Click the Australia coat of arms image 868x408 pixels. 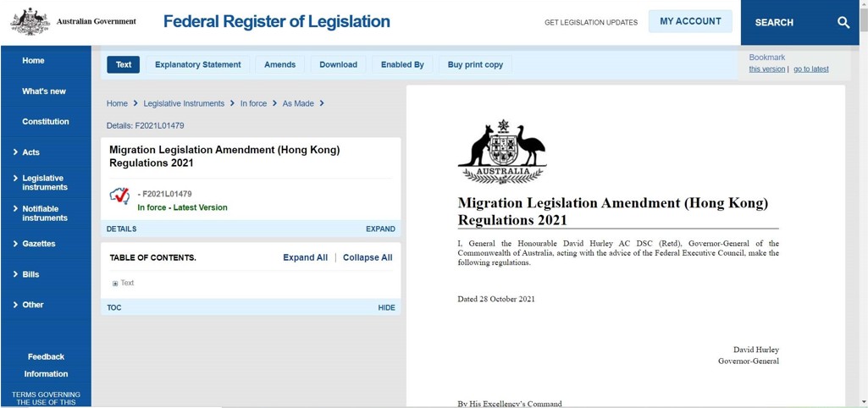[x=502, y=152]
